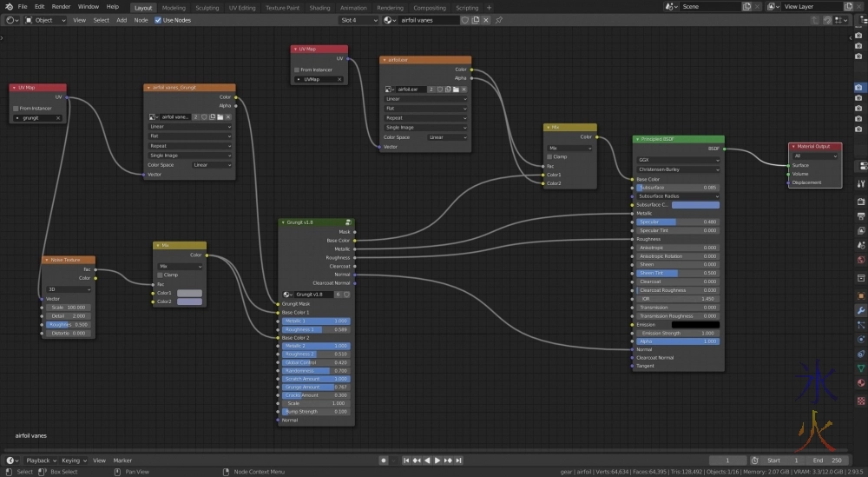868x477 pixels.
Task: Add a new workspace with plus icon
Action: [x=489, y=7]
